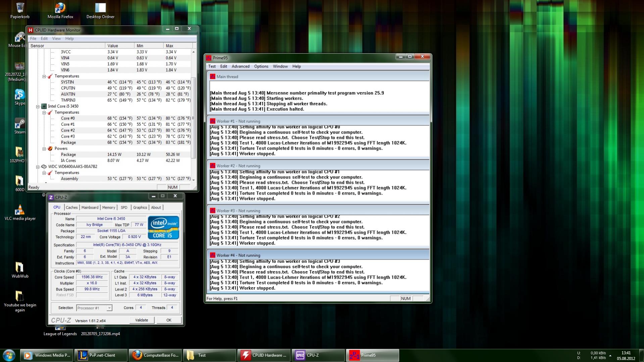Select the Youtube we begin again file
This screenshot has width=644, height=362.
[20, 302]
